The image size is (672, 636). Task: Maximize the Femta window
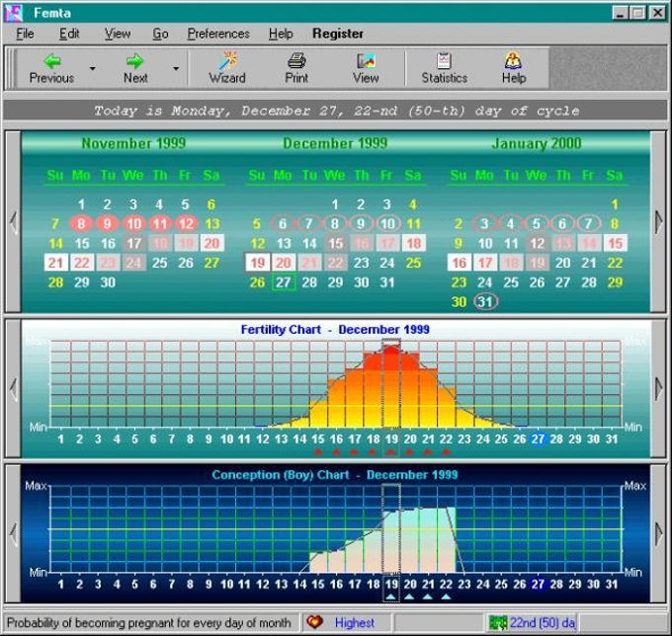point(637,13)
